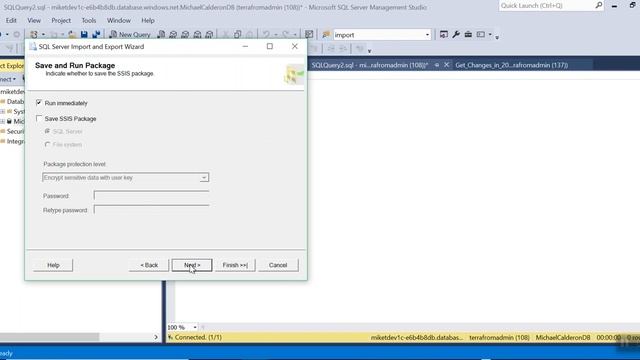Image resolution: width=640 pixels, height=360 pixels.
Task: Click the toolbar options overflow arrow
Action: coord(497,37)
